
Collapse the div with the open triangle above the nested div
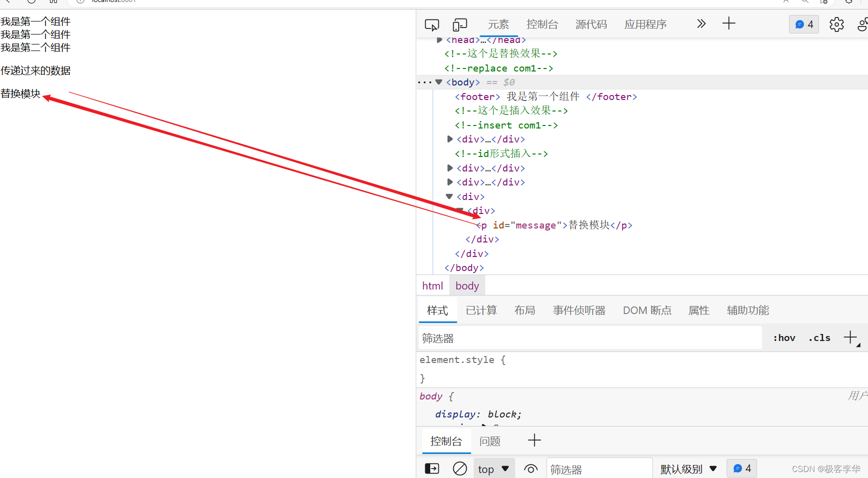449,196
